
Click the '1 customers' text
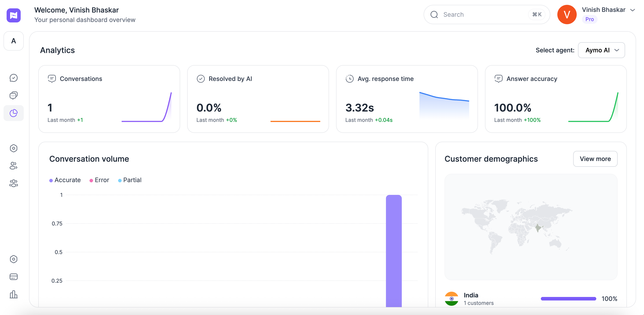tap(479, 303)
